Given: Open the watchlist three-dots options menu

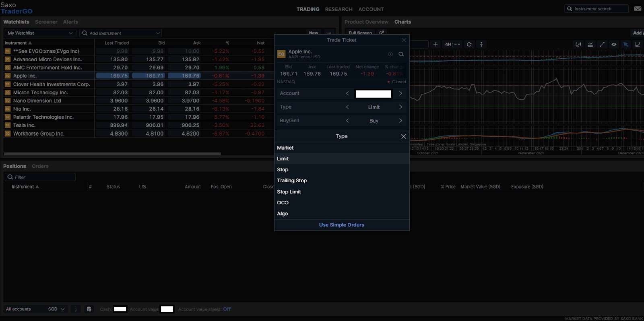Looking at the screenshot, I should 329,33.
